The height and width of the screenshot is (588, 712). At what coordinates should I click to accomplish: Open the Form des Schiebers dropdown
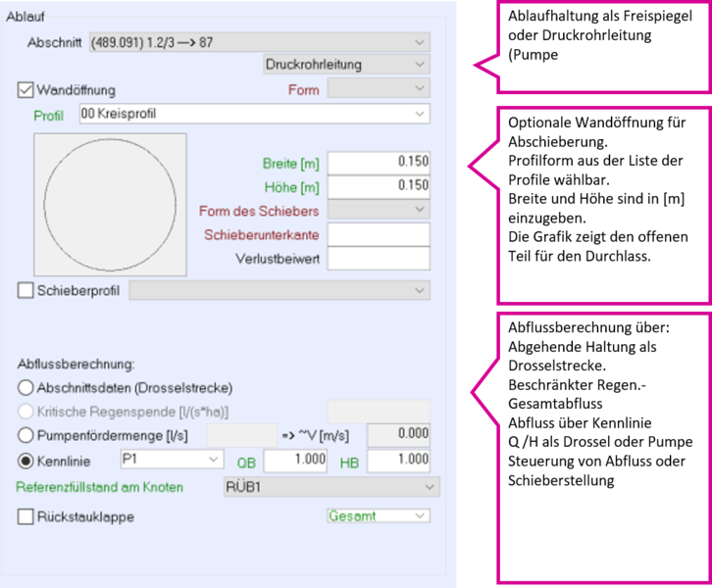[x=420, y=210]
